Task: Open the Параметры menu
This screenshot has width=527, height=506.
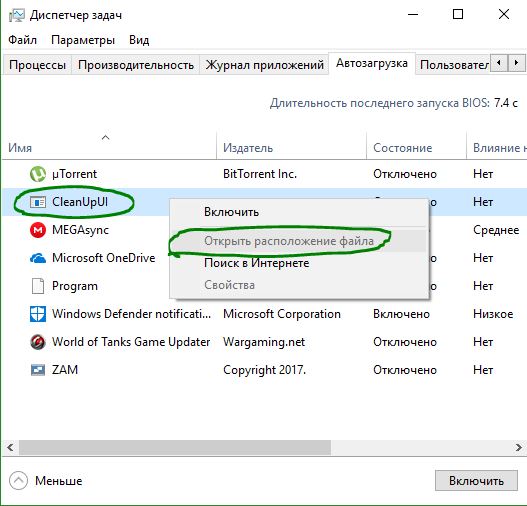Action: coord(83,40)
